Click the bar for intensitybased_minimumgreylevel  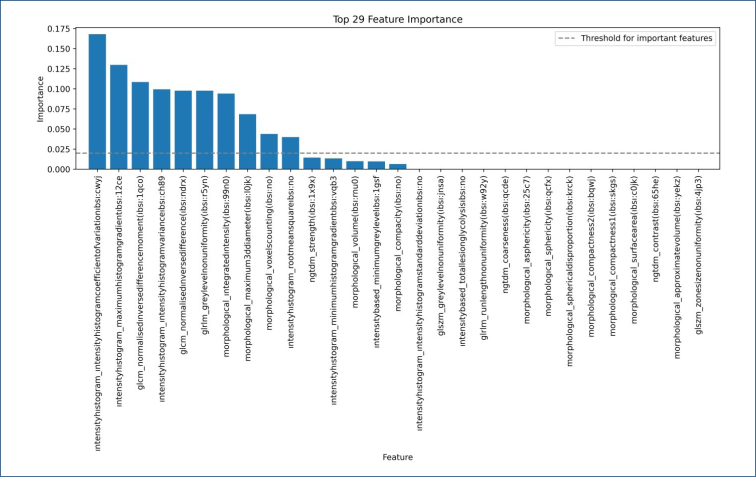tap(376, 165)
